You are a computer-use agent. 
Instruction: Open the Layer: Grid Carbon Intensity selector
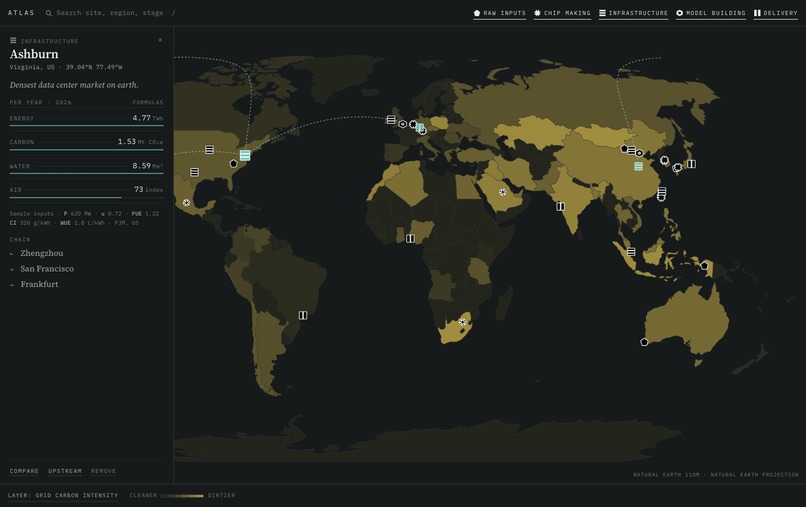point(63,496)
